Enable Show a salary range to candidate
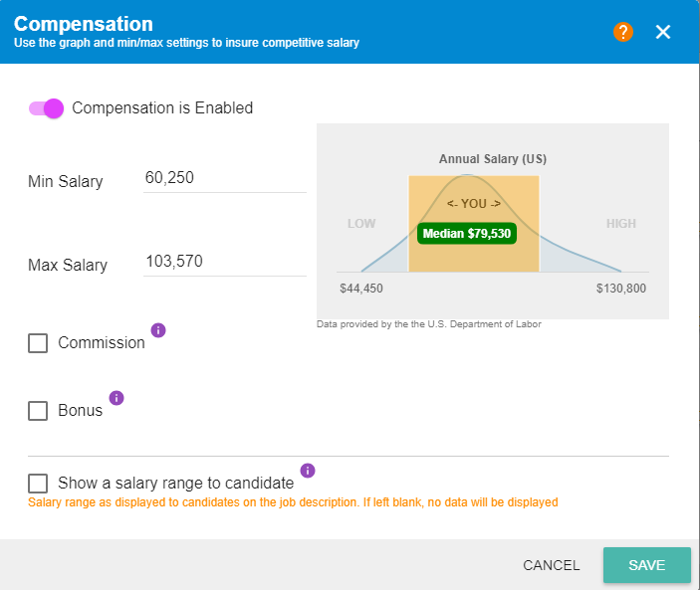 click(38, 484)
